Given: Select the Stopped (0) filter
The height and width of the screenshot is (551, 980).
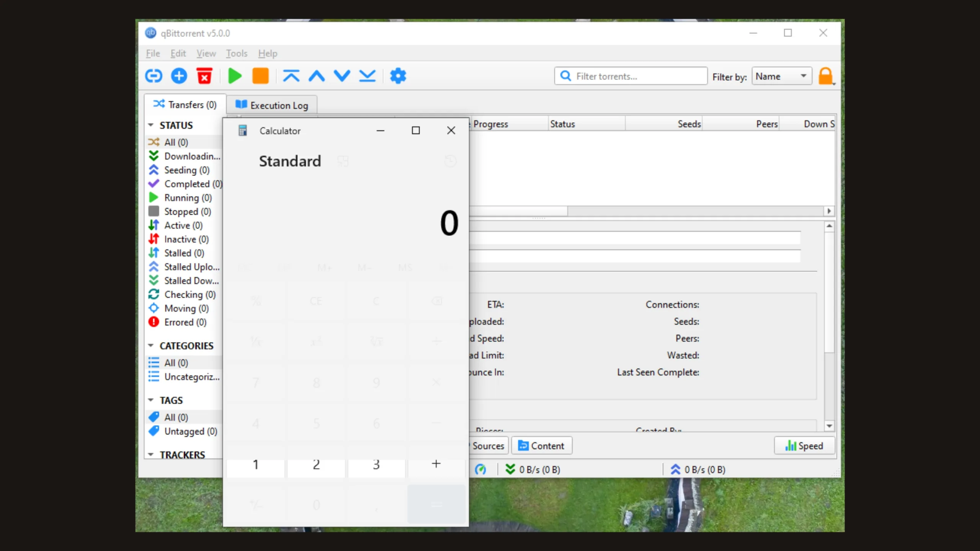Looking at the screenshot, I should (184, 211).
